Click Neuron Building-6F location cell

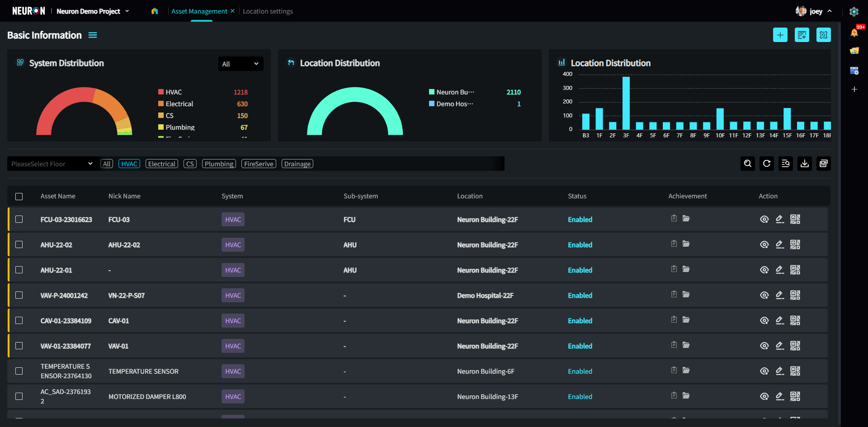[486, 371]
